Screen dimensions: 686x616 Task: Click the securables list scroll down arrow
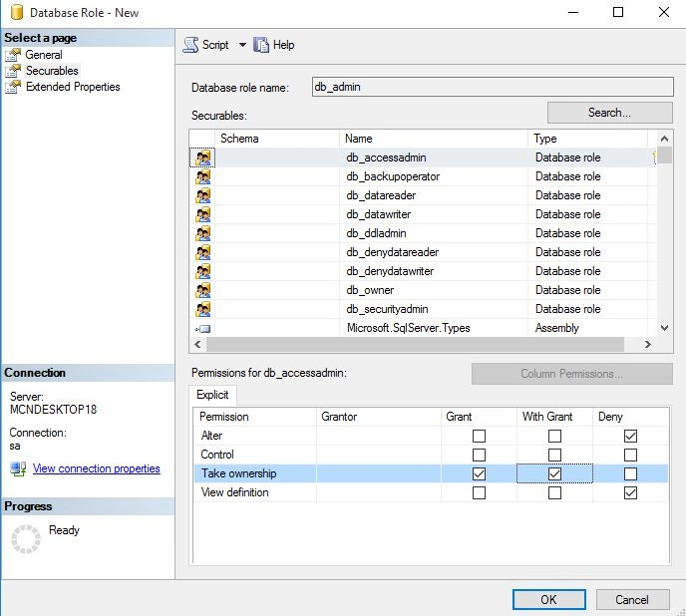pos(664,328)
